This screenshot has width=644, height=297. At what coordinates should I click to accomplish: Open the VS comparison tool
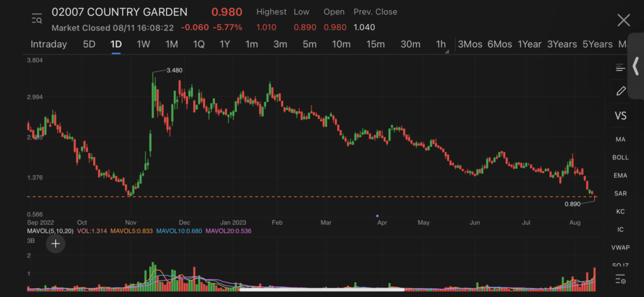click(621, 116)
